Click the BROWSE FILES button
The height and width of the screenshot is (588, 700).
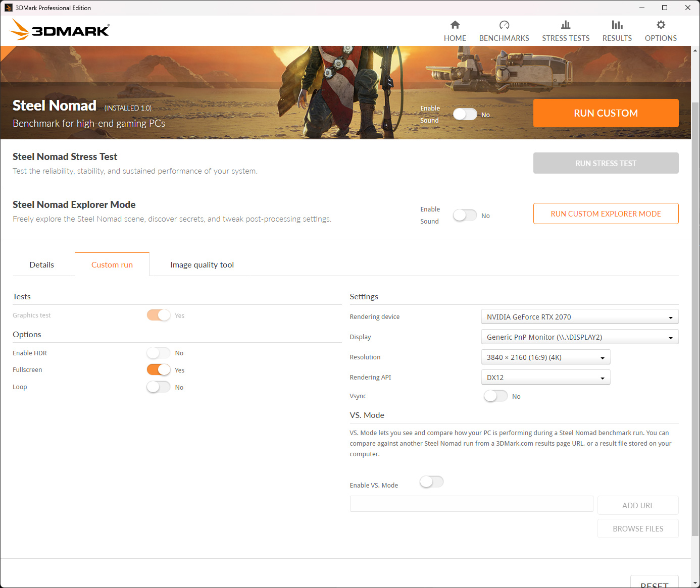[x=638, y=529]
